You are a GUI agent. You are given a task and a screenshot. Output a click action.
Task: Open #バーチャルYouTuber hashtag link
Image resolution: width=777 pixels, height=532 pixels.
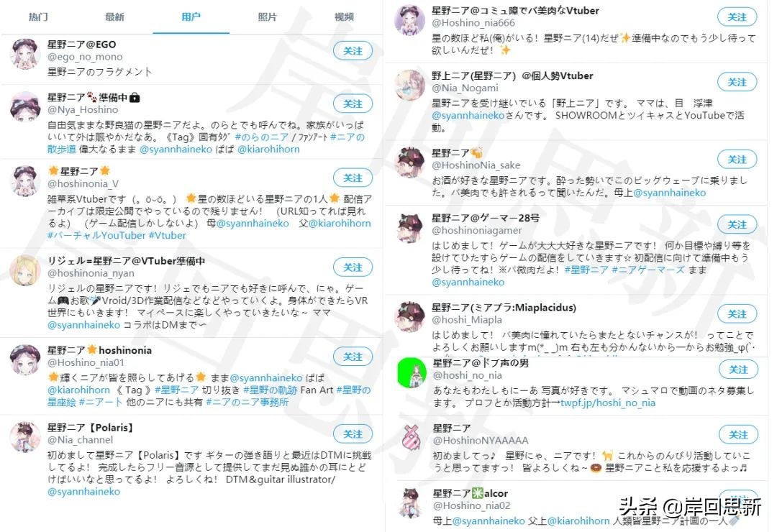tap(96, 236)
